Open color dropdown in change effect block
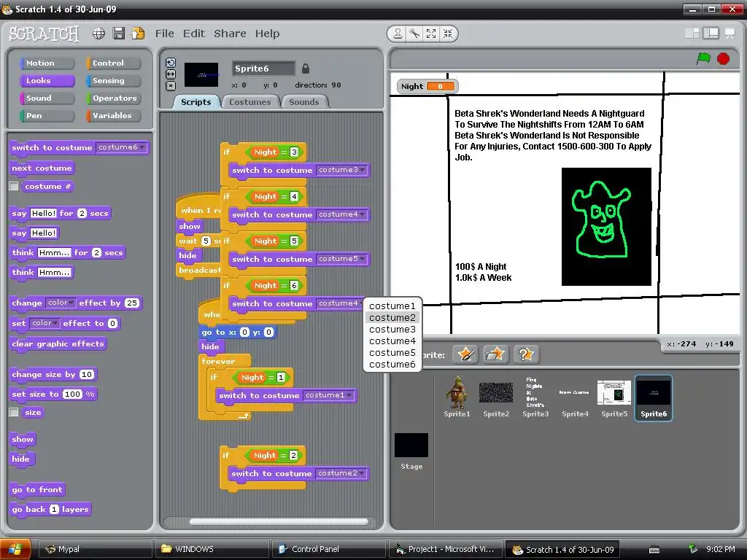Screen dimensions: 747x560 61,303
